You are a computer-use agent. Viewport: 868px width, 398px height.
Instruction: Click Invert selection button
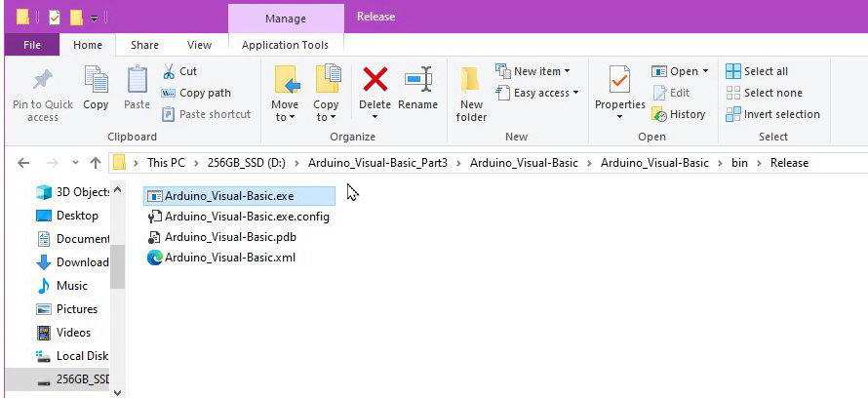click(x=772, y=114)
